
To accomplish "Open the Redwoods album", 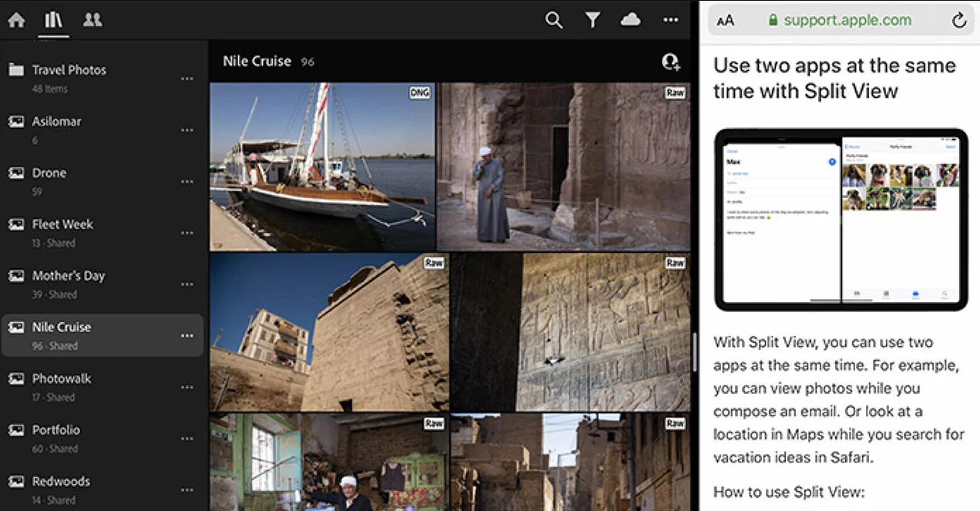I will (61, 482).
